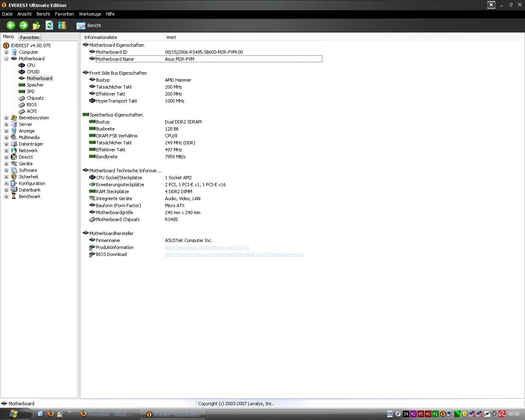Open the Bericht report toolbar button
Viewport: 525px width, 420px height.
[89, 25]
